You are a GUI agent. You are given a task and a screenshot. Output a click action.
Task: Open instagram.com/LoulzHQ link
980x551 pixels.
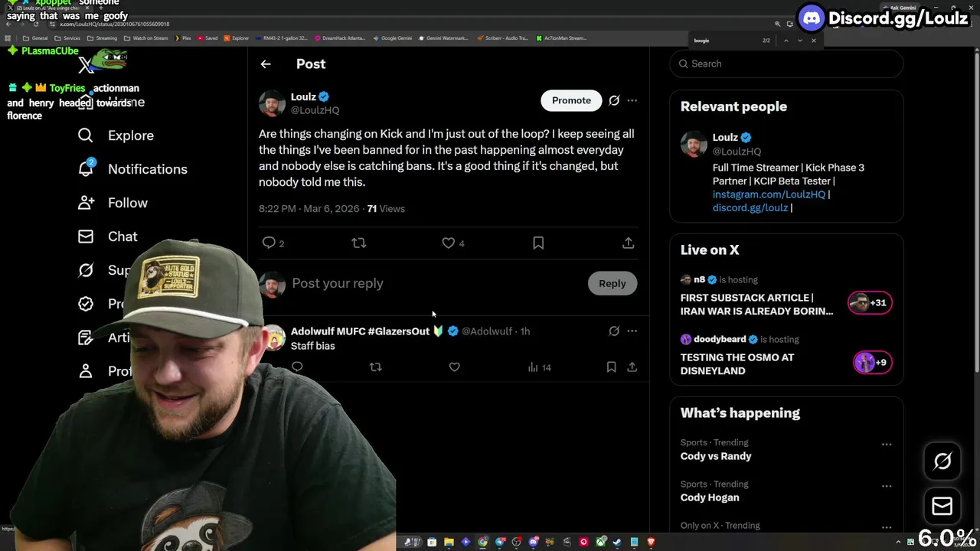tap(769, 194)
